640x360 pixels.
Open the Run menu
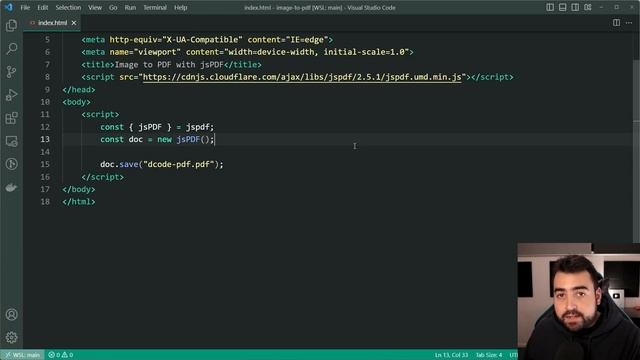coord(130,7)
